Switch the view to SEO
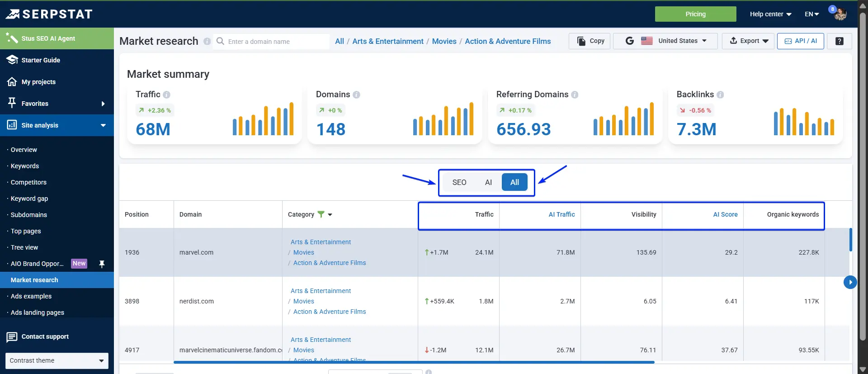The width and height of the screenshot is (868, 374). (x=459, y=182)
